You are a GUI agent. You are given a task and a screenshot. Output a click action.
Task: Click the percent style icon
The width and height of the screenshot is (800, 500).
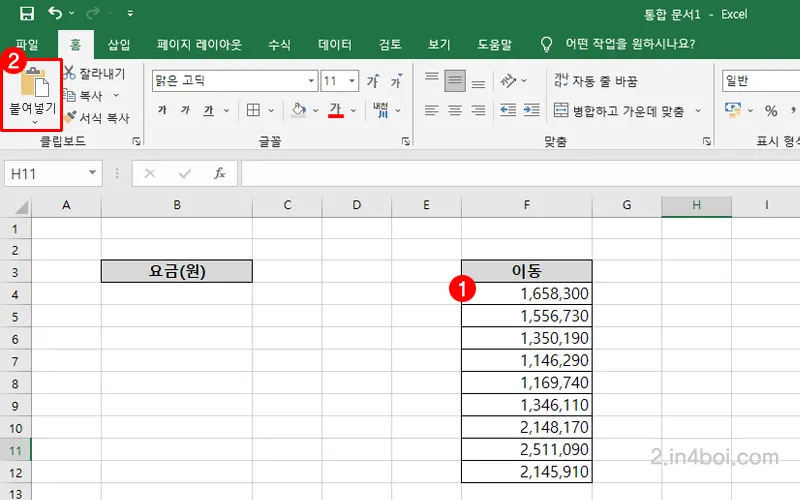[771, 111]
